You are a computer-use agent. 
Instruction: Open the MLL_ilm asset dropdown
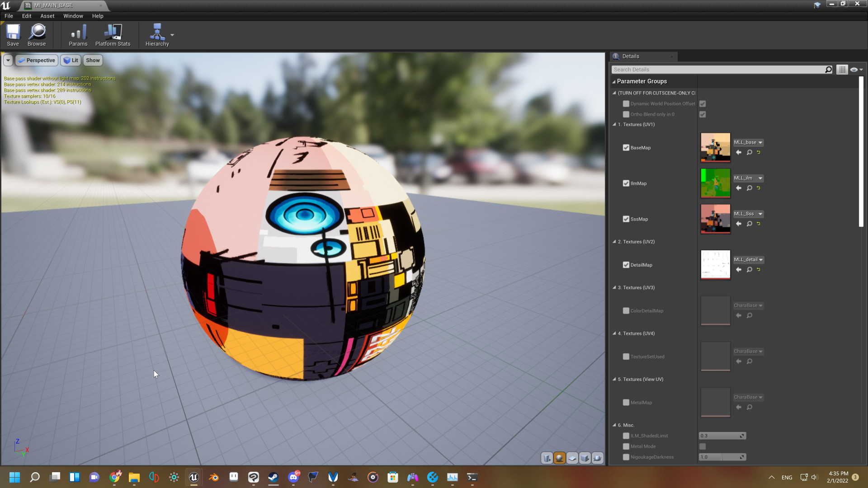761,178
